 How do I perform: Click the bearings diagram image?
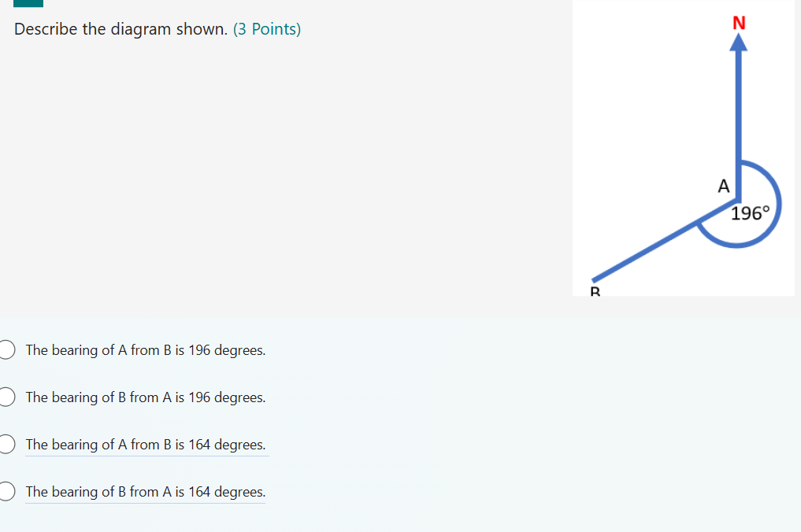[684, 148]
